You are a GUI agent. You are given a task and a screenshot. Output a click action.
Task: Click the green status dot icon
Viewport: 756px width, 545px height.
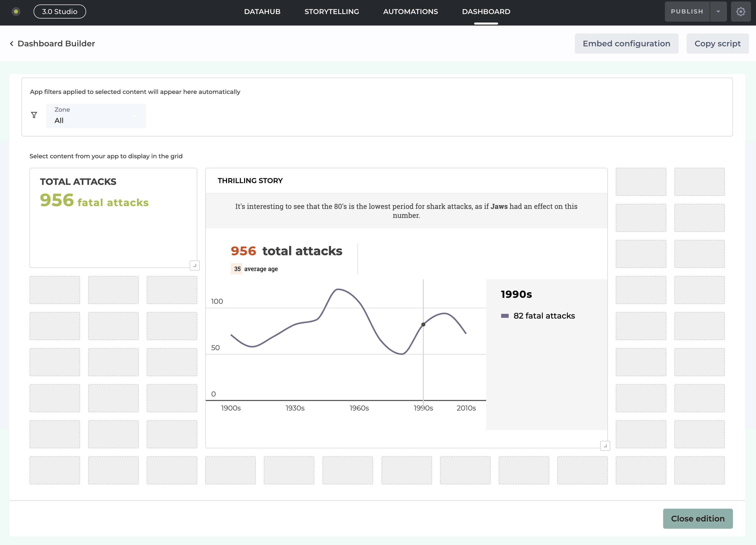(x=16, y=12)
